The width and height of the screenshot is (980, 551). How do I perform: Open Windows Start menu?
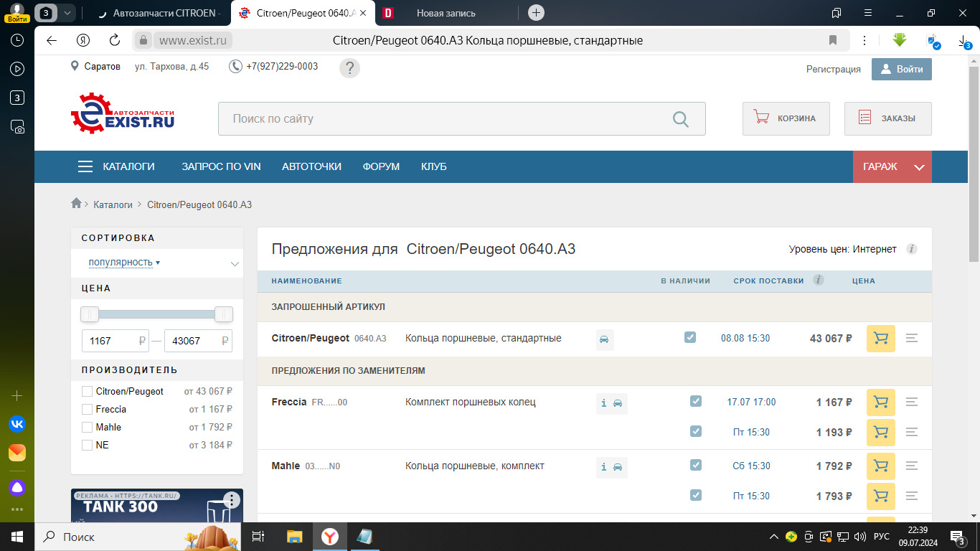[x=17, y=537]
